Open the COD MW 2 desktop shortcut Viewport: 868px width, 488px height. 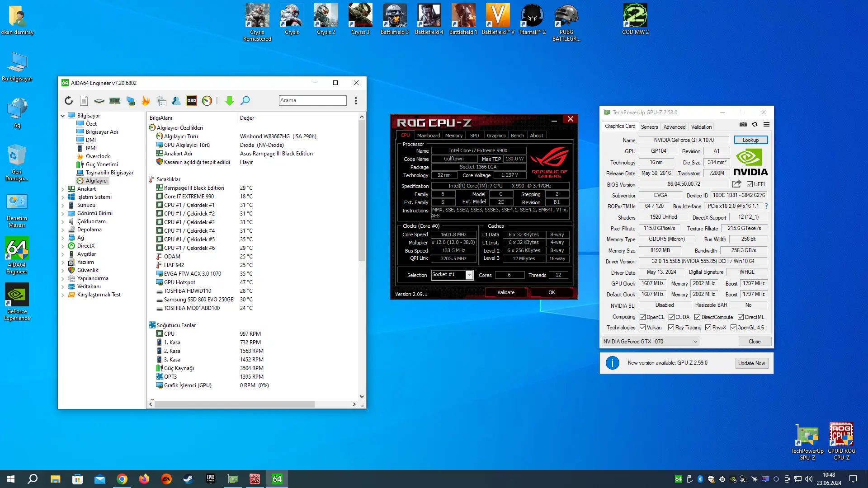click(x=635, y=19)
